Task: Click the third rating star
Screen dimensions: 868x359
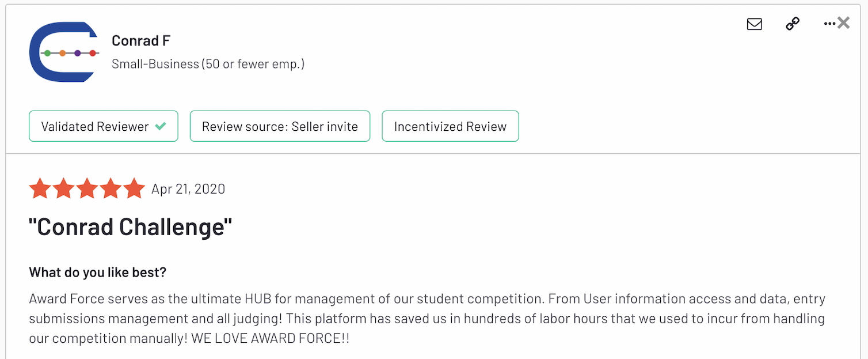Action: tap(87, 188)
